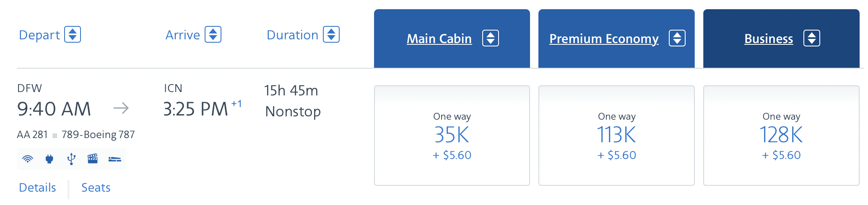Image resolution: width=868 pixels, height=205 pixels.
Task: Open the Main Cabin tab heading
Action: point(439,38)
